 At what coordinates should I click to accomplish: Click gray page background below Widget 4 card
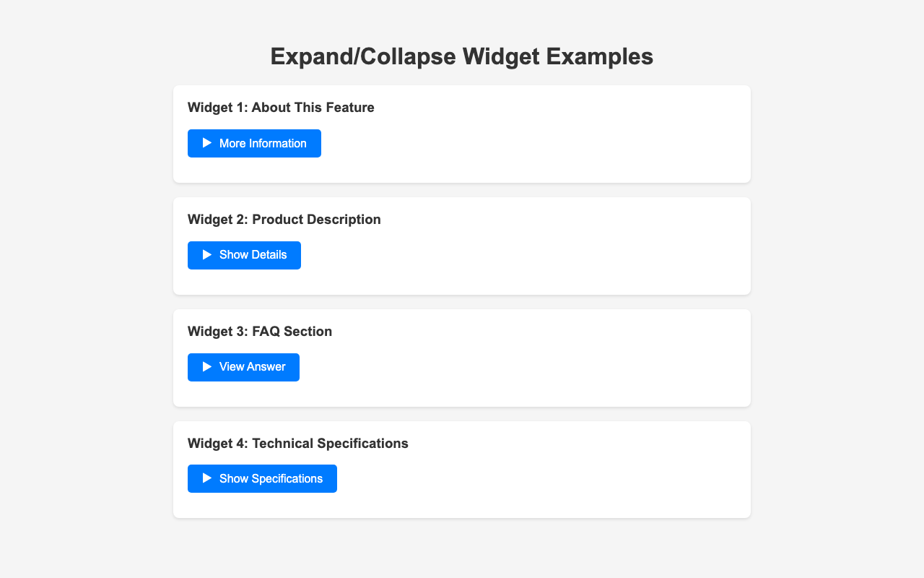(462, 551)
